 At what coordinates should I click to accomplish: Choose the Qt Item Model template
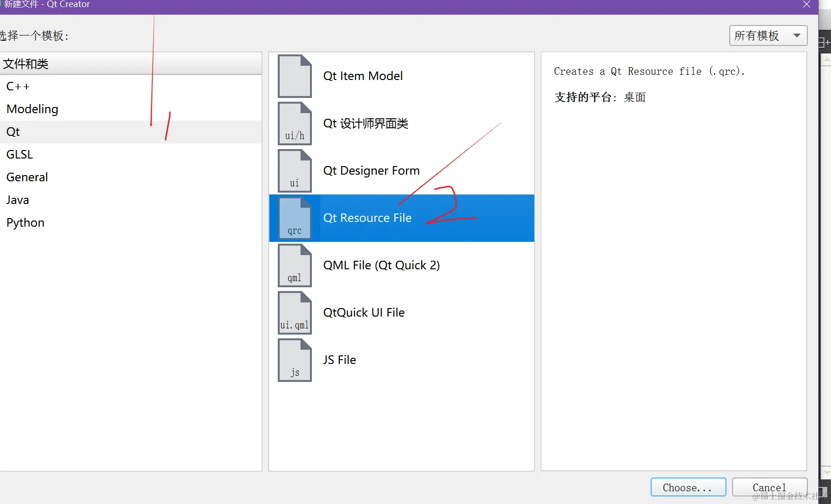(x=401, y=76)
